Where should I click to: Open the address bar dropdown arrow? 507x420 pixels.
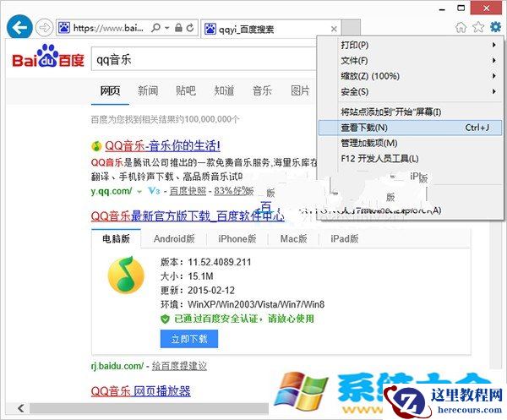[166, 28]
